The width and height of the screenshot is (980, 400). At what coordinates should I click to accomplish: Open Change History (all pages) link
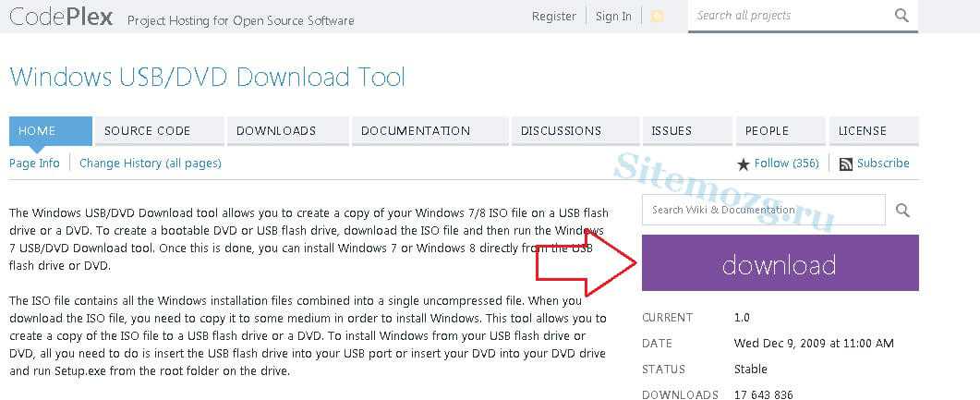point(151,164)
